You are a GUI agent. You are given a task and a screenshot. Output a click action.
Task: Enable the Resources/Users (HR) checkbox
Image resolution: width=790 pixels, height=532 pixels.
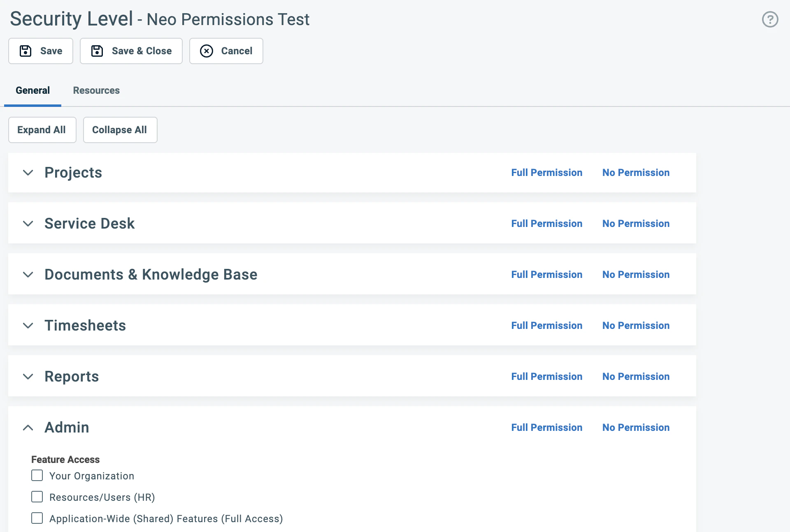(x=37, y=497)
